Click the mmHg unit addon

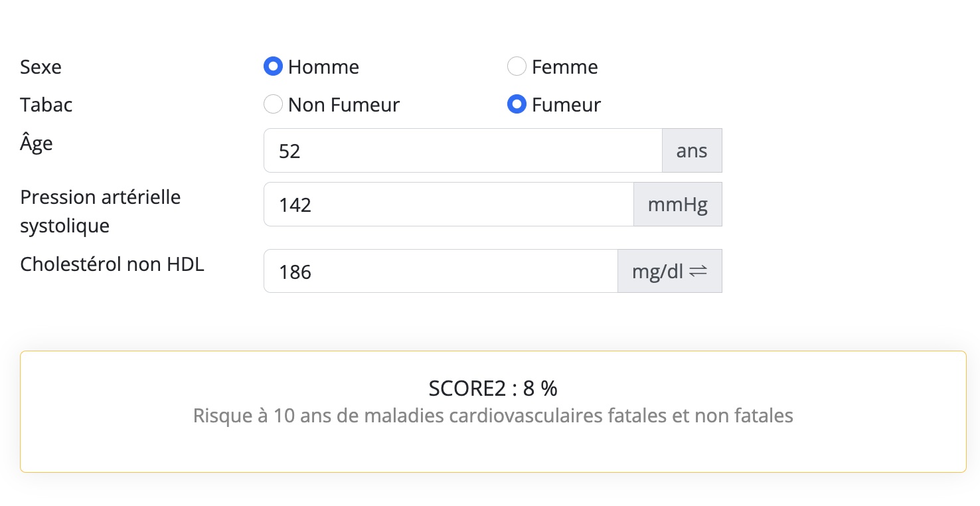click(x=678, y=205)
